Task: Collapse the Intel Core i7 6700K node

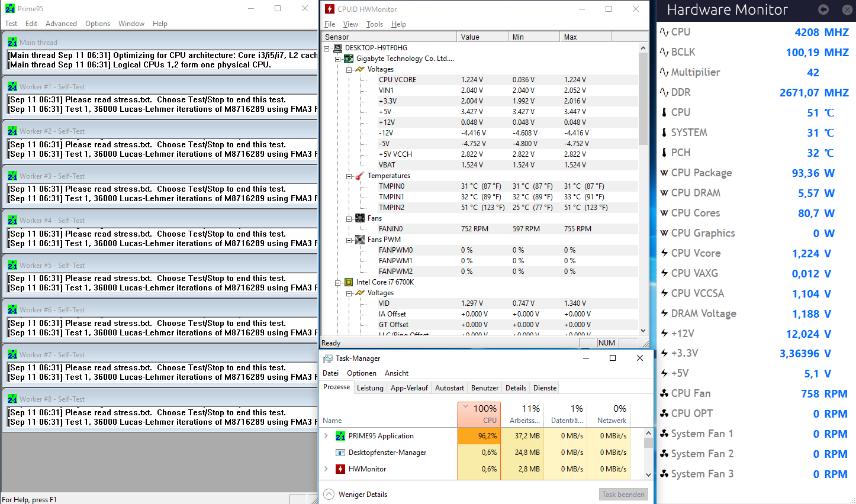Action: click(338, 282)
